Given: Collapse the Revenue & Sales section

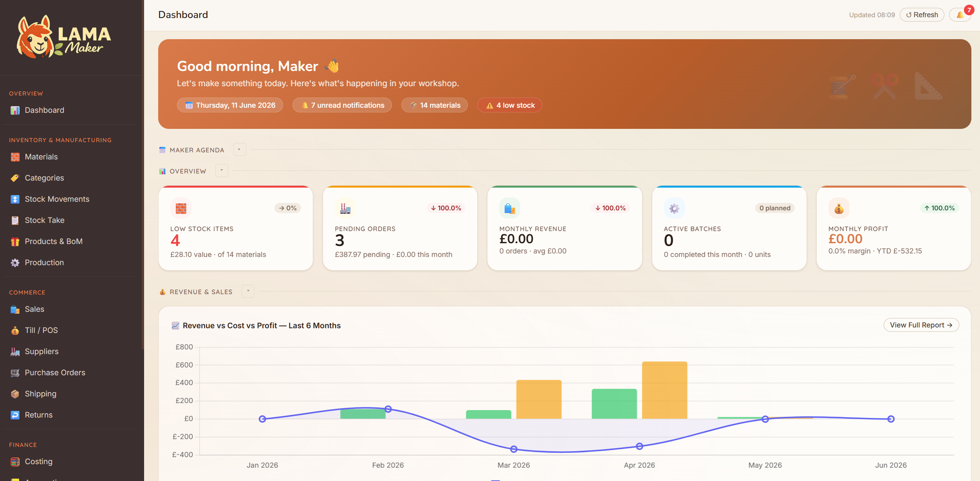Looking at the screenshot, I should 248,291.
